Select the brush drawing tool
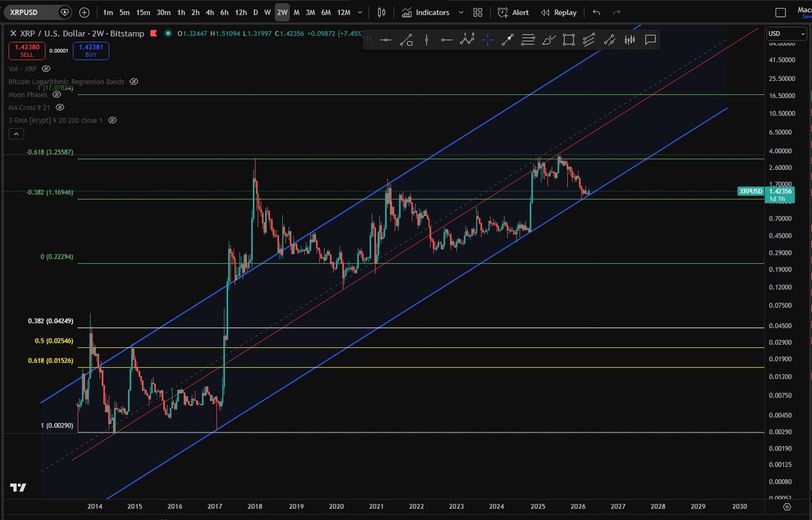Screen dimensions: 812x520 [548, 40]
